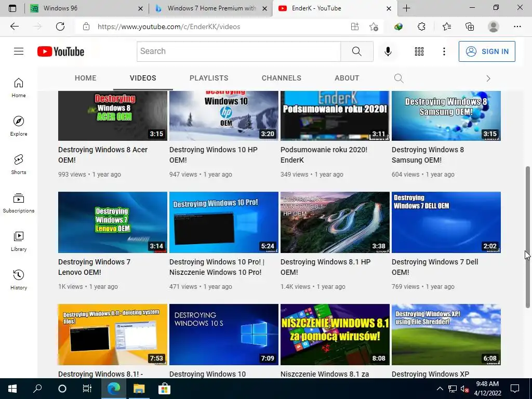The image size is (532, 399).
Task: Open the Collections icon
Action: 470,26
